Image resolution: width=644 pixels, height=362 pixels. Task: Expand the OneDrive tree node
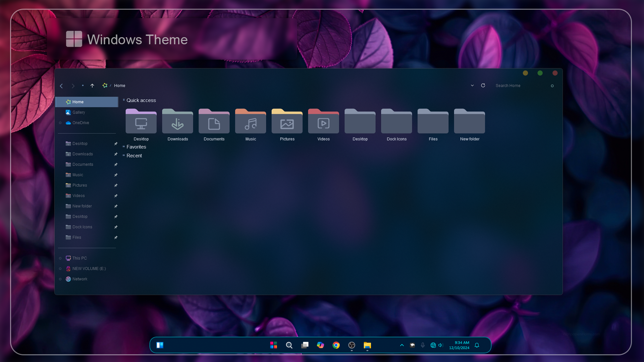coord(60,123)
